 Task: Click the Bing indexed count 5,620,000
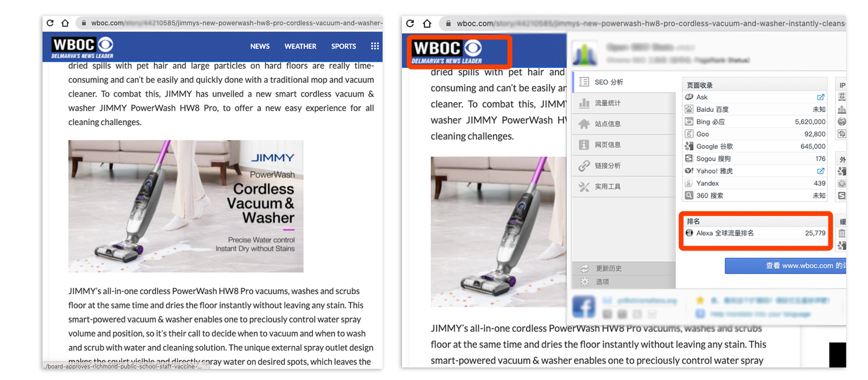810,122
